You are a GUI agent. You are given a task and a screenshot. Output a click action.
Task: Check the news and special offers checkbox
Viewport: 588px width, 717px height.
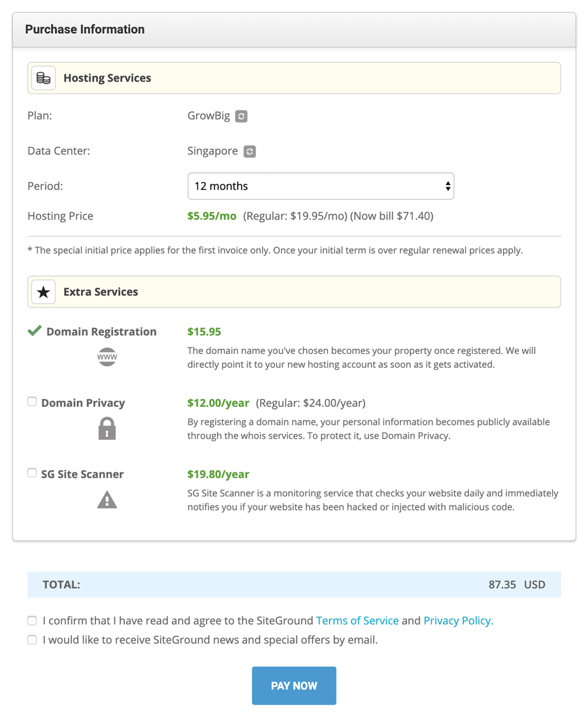point(32,640)
